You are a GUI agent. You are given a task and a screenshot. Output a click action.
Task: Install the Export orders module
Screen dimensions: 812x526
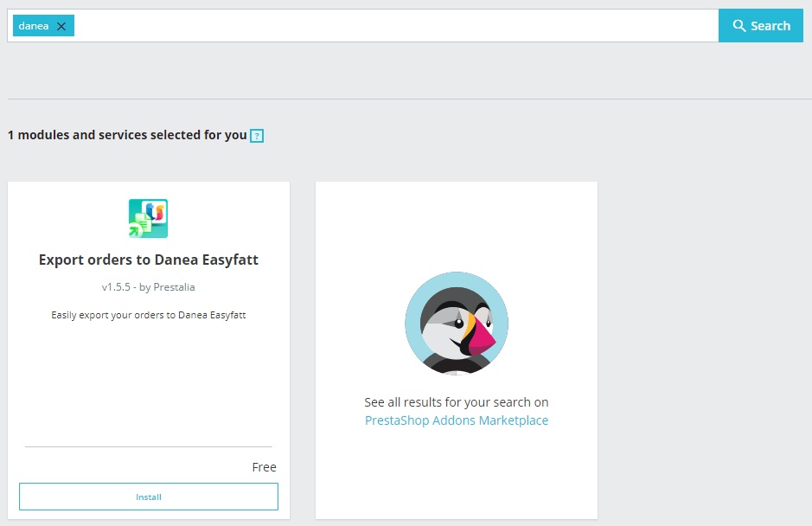pyautogui.click(x=149, y=497)
